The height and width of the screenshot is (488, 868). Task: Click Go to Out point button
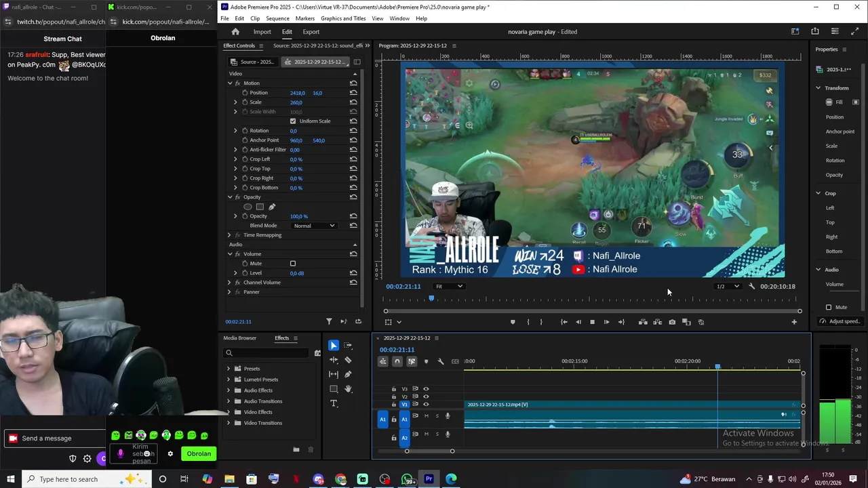click(621, 322)
